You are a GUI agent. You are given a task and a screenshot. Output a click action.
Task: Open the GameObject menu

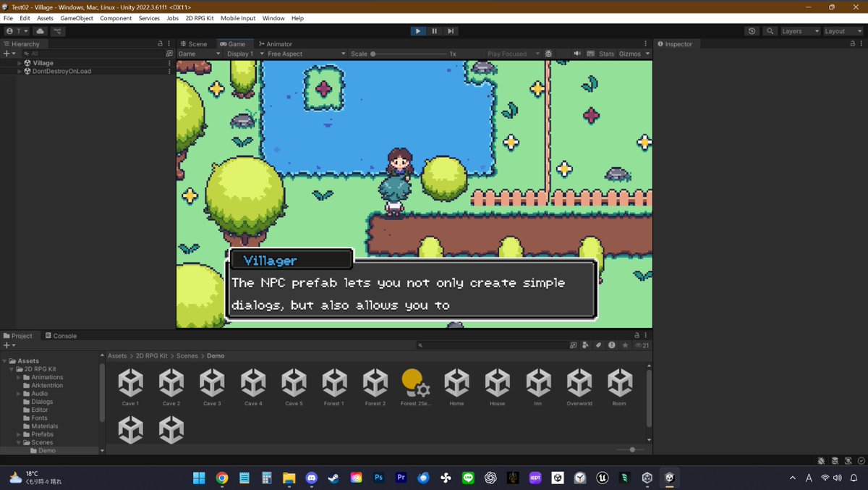pos(76,18)
